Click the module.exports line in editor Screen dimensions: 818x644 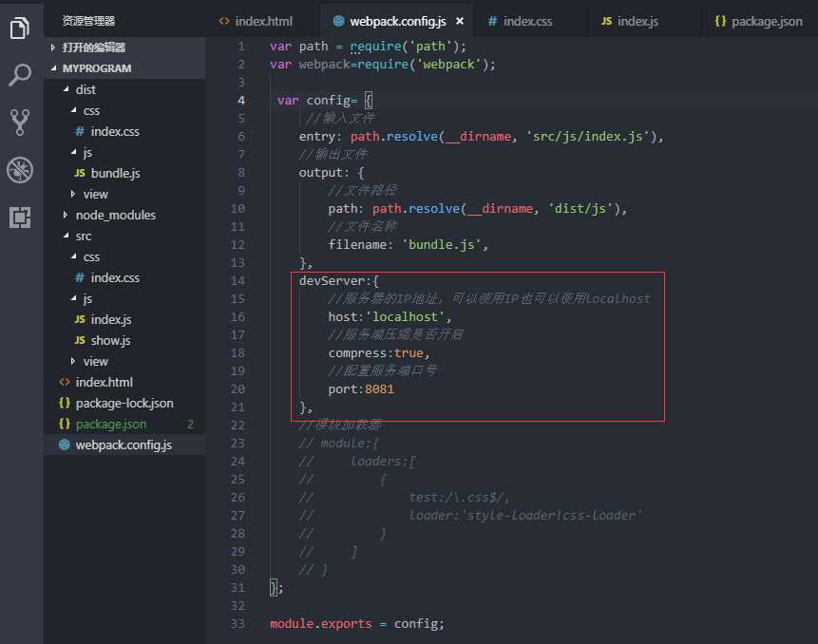pos(357,624)
